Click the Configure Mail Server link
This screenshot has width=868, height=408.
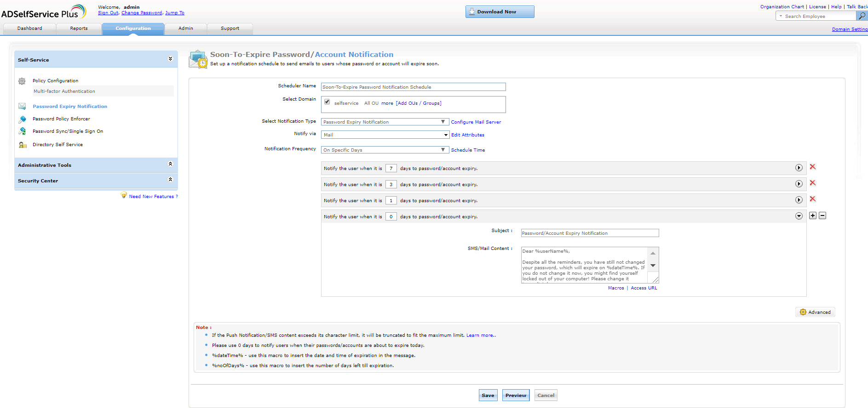coord(476,122)
